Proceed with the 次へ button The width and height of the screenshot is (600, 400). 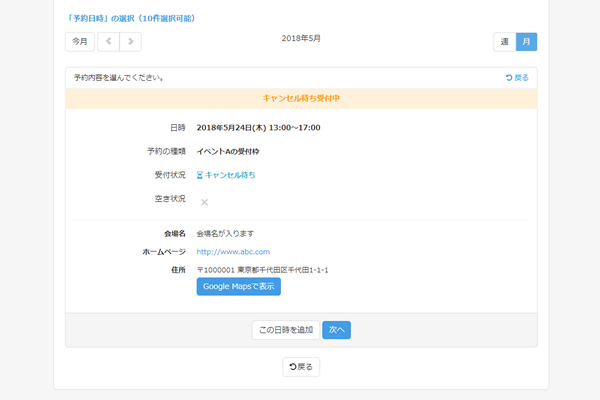click(336, 329)
